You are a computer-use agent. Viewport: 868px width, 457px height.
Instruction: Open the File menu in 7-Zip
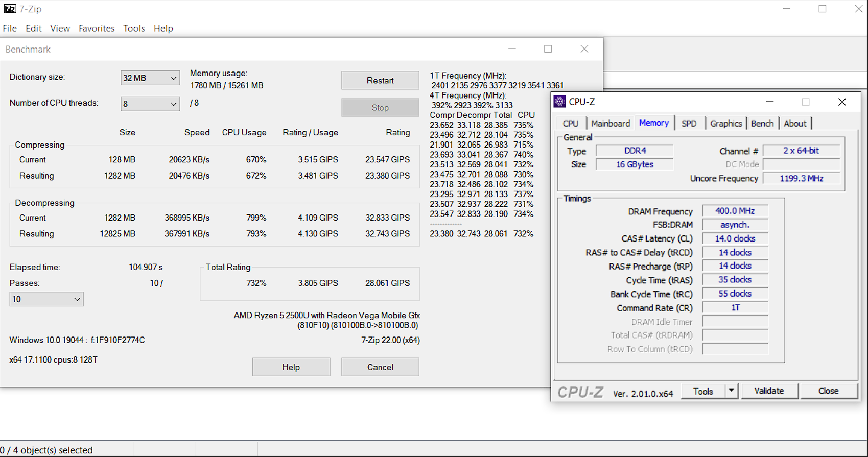(x=10, y=28)
